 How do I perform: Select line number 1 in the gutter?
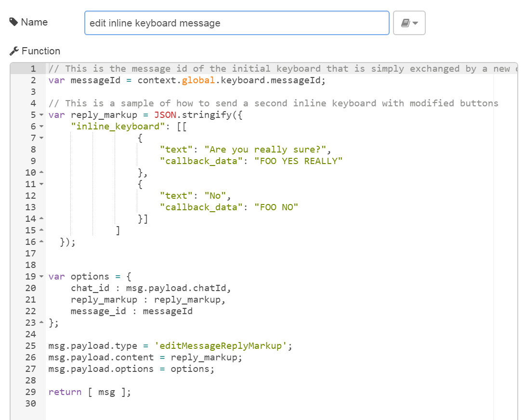click(x=33, y=69)
